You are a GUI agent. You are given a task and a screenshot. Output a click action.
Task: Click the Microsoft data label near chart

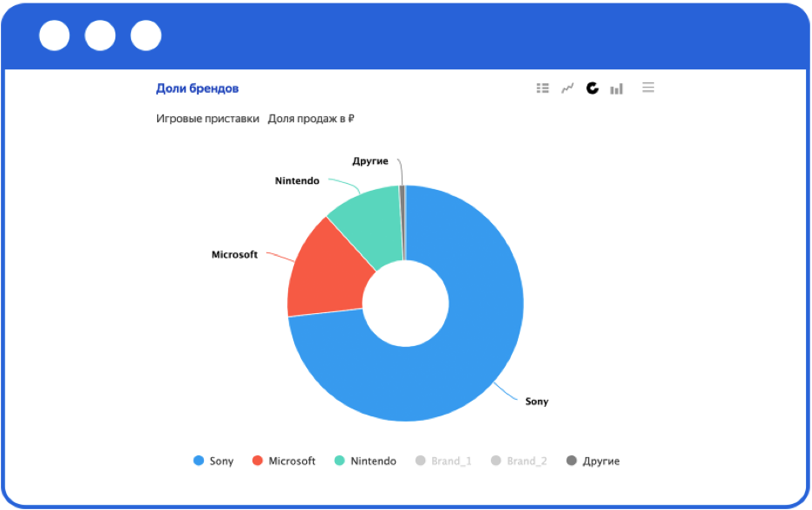[x=234, y=255]
